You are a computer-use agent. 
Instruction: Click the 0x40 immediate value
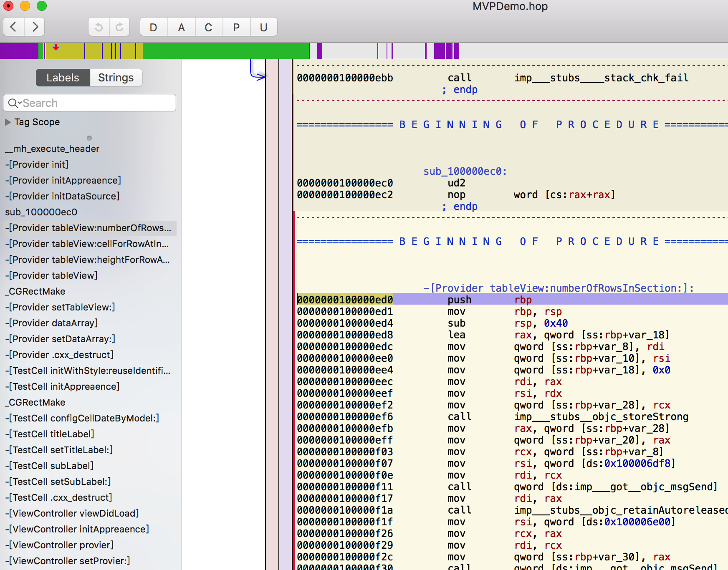(556, 323)
